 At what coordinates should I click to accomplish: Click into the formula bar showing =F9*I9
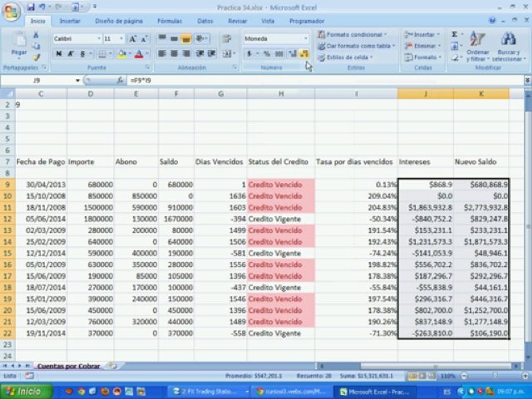(325, 80)
